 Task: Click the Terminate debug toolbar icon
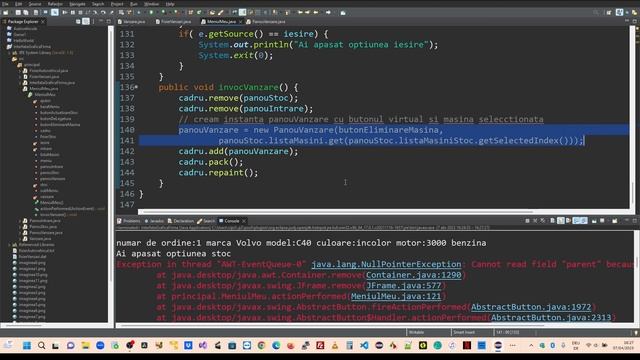click(80, 13)
